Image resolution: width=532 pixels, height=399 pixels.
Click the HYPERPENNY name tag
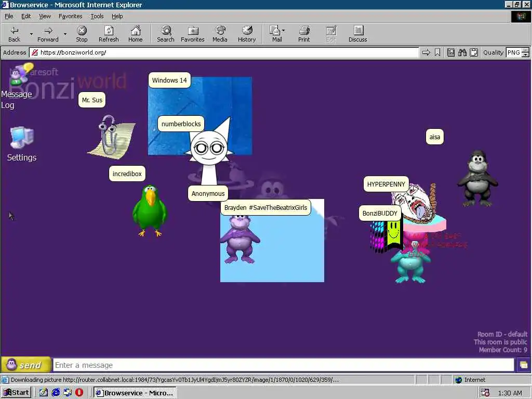386,184
